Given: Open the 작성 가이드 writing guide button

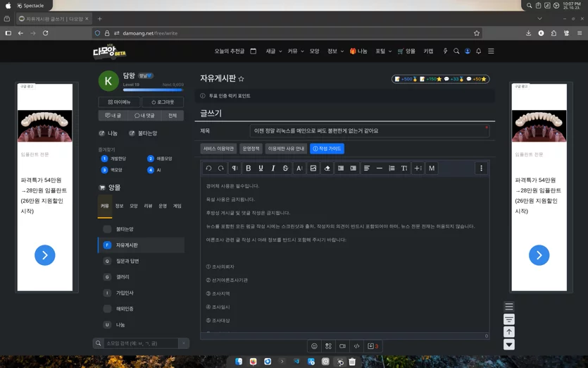Looking at the screenshot, I should pos(327,149).
